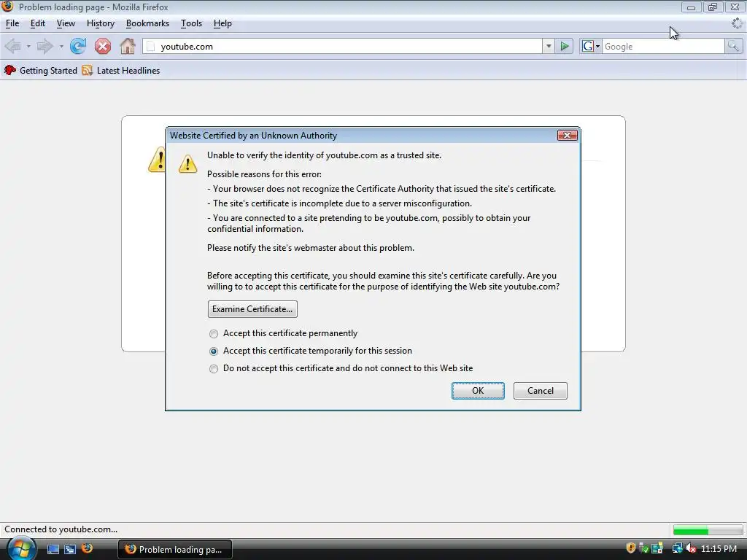Viewport: 747px width, 560px height.
Task: Open the View menu
Action: click(66, 23)
